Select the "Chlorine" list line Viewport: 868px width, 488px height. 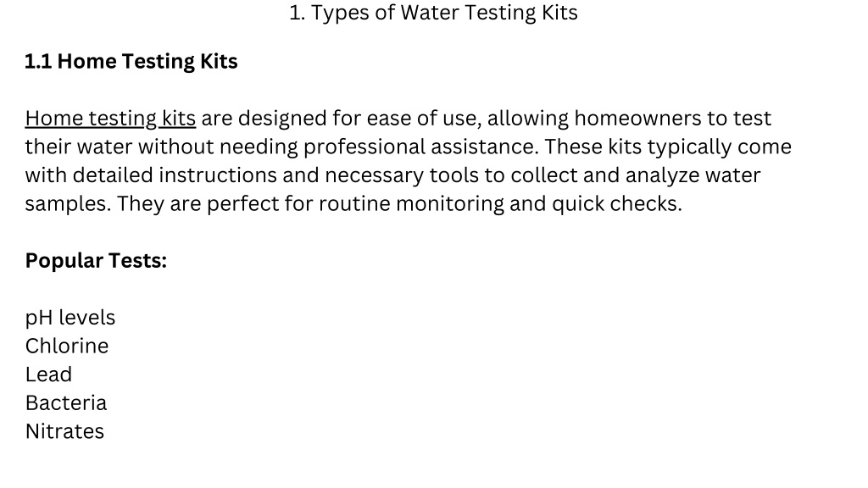(x=67, y=347)
